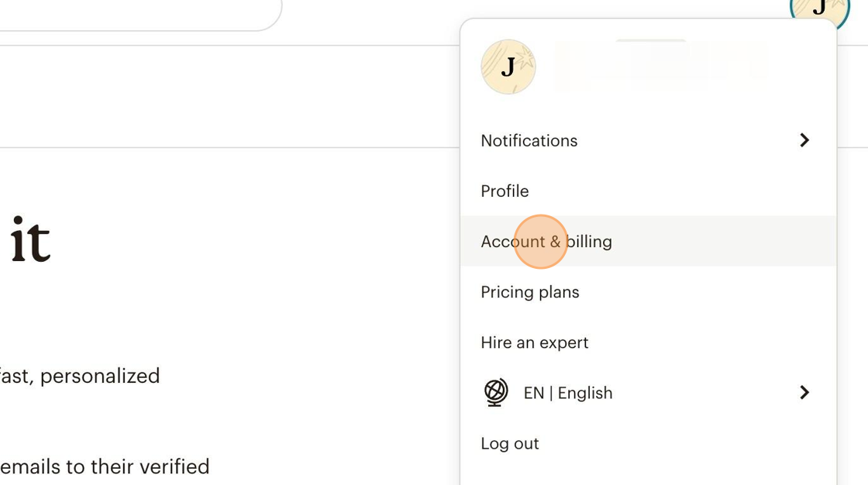
Task: Click the J profile avatar in menu header
Action: 508,67
